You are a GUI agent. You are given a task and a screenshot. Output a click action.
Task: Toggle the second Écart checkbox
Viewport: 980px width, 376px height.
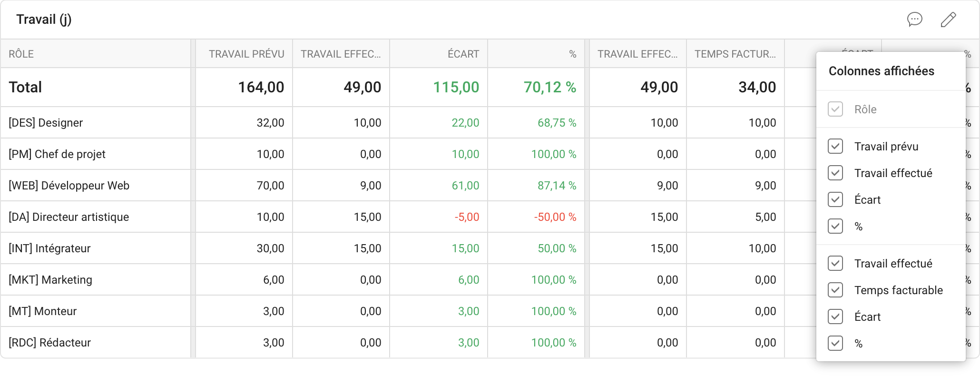click(x=835, y=317)
